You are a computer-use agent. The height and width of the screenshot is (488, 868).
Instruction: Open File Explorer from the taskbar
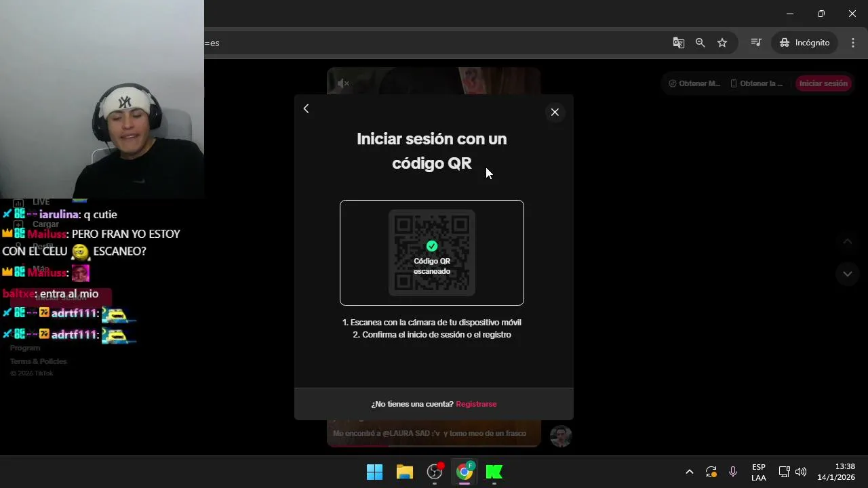tap(405, 472)
